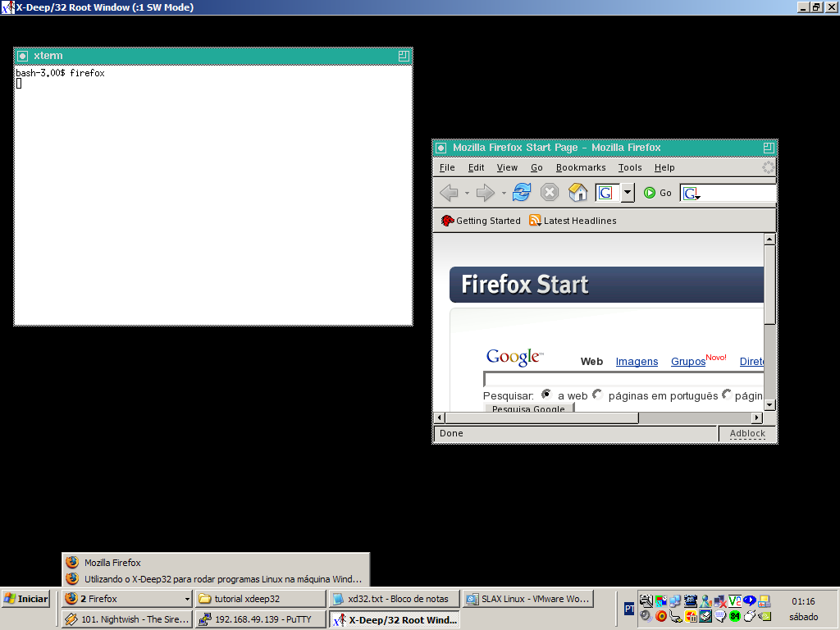840x630 pixels.
Task: Switch to 192.168.49.139 PuTTY taskbar button
Action: 260,619
